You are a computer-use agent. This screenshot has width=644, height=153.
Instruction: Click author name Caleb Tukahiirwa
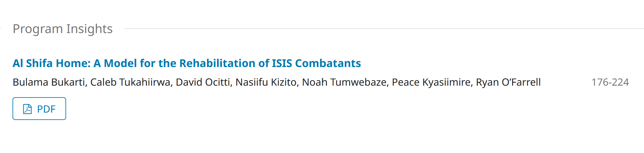pos(131,82)
